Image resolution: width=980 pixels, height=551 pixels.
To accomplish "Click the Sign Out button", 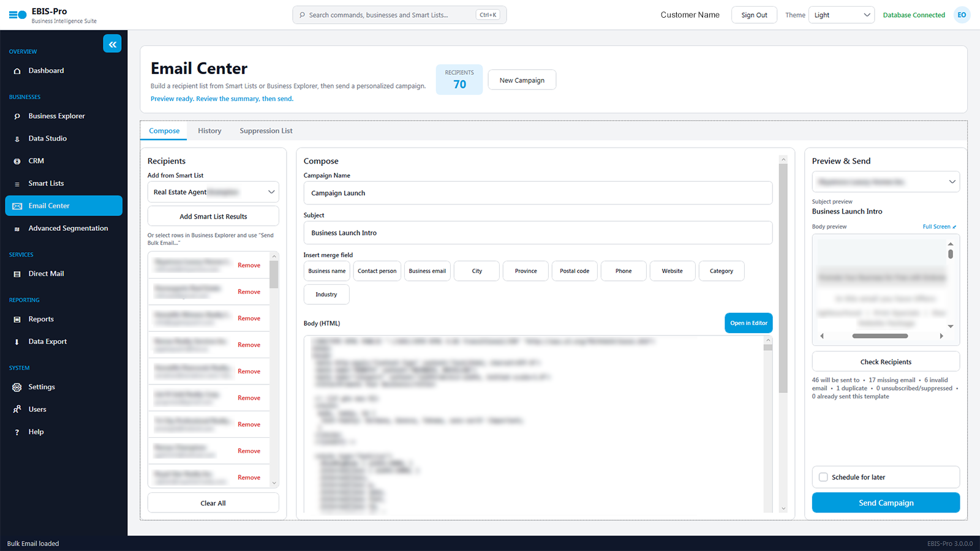I will 754,15.
